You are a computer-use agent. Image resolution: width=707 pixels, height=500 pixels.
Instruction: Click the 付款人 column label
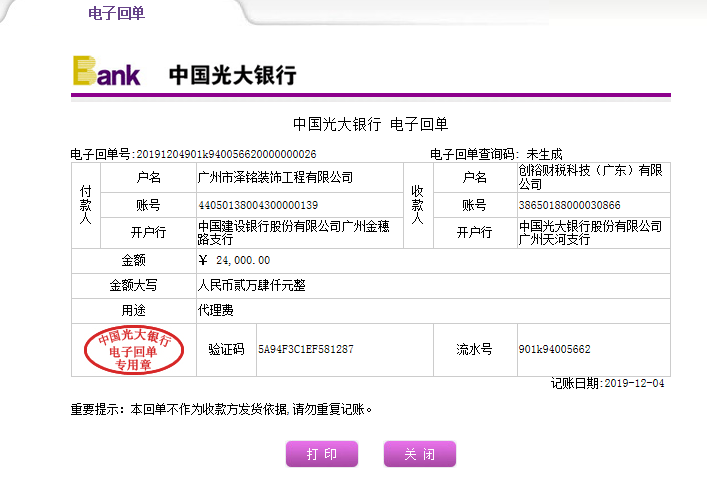coord(86,205)
